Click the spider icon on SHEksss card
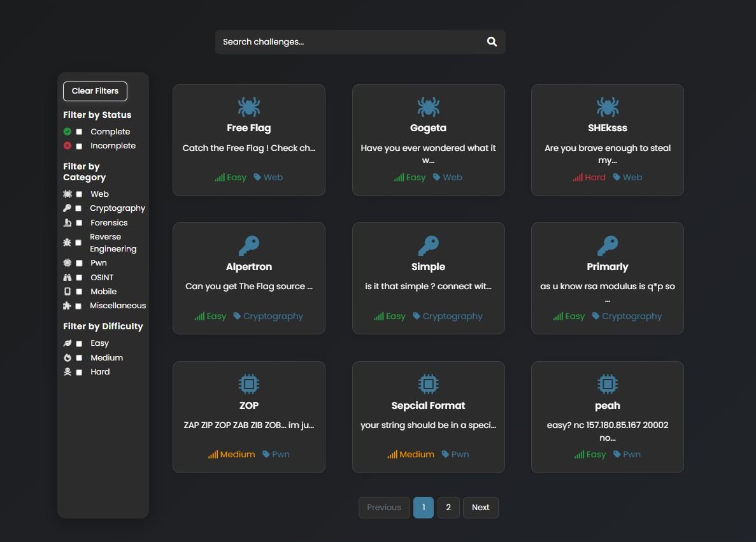 [608, 106]
